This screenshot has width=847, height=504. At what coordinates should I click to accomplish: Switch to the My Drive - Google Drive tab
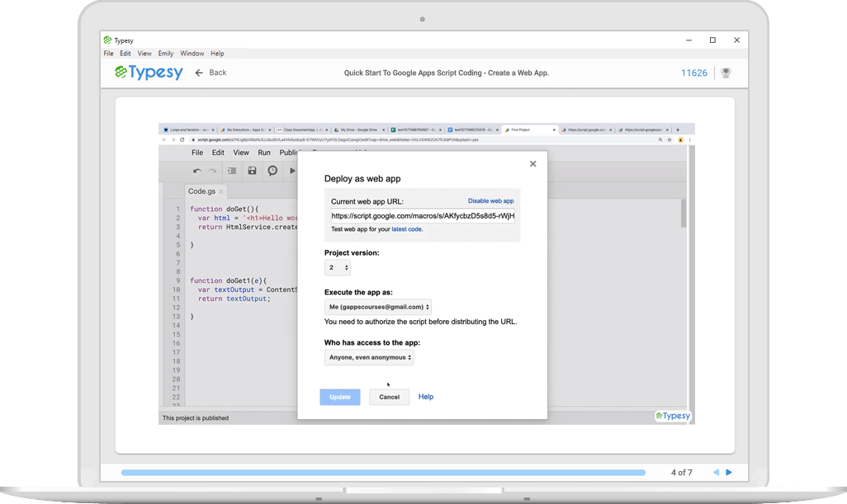point(358,130)
